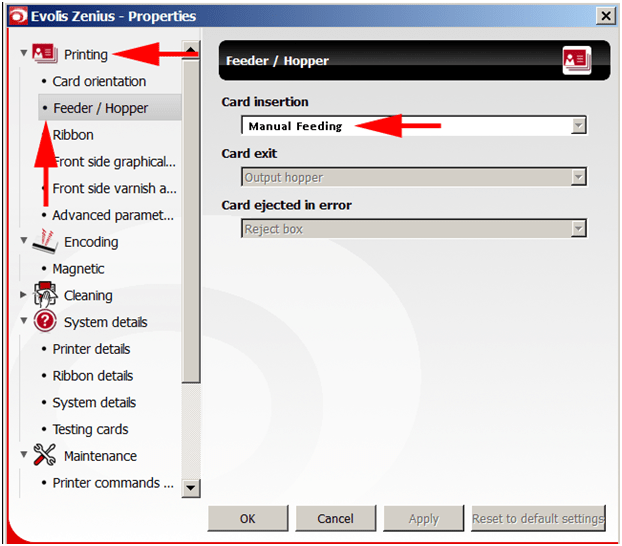
Task: Expand the Cleaning tree section
Action: click(24, 295)
